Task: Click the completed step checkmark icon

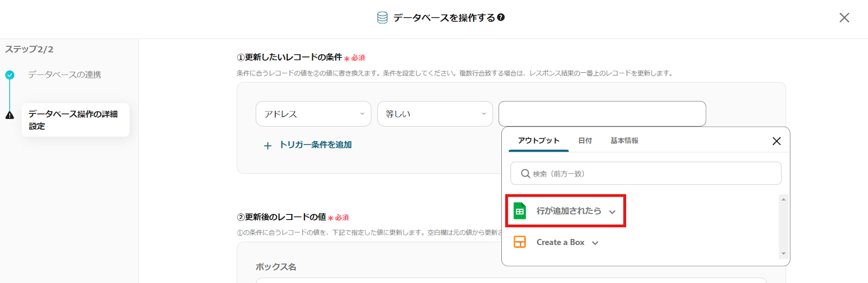Action: (x=10, y=75)
